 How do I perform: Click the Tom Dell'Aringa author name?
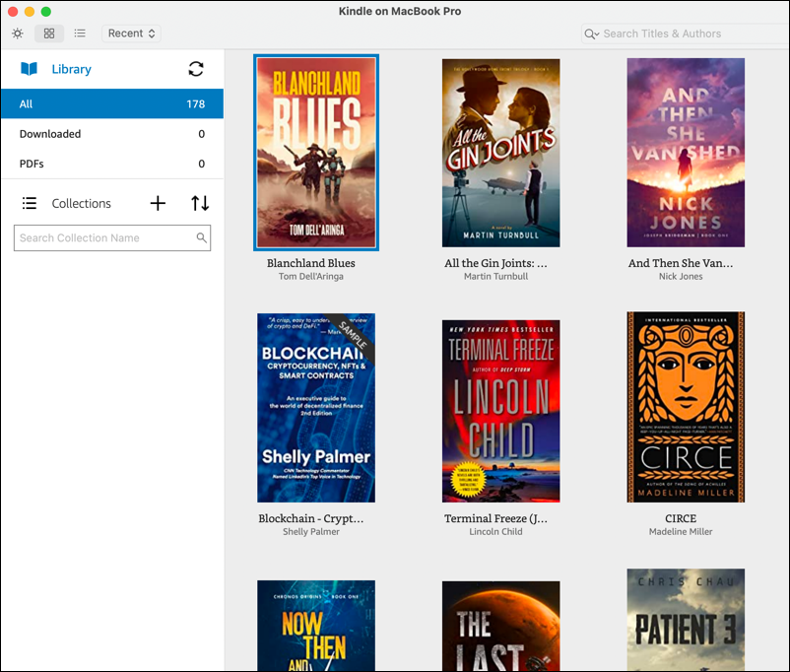click(x=311, y=276)
